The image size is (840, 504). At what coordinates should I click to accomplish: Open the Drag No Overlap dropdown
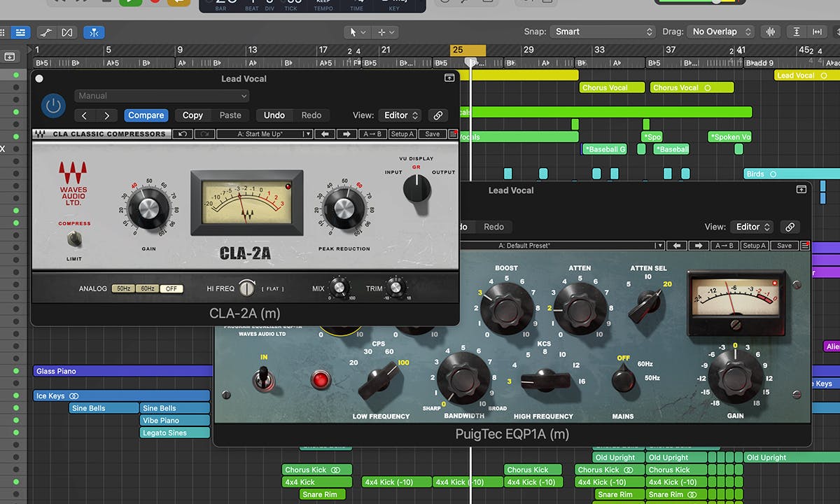[x=721, y=31]
